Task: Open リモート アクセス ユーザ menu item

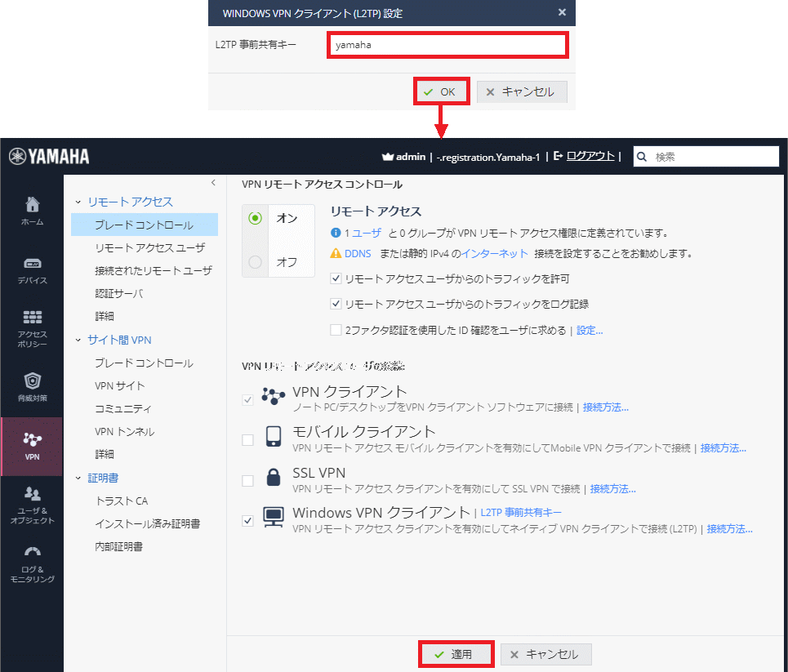Action: [149, 247]
